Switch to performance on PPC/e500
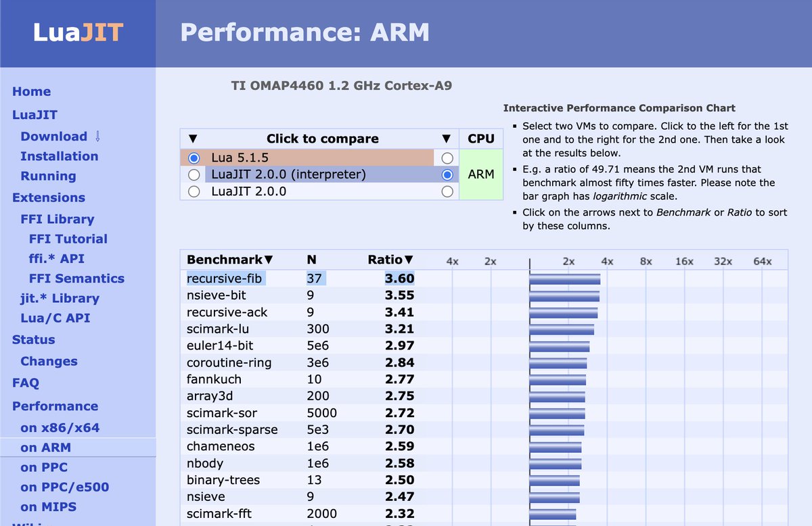Screen dimensions: 812x526 click(x=64, y=487)
